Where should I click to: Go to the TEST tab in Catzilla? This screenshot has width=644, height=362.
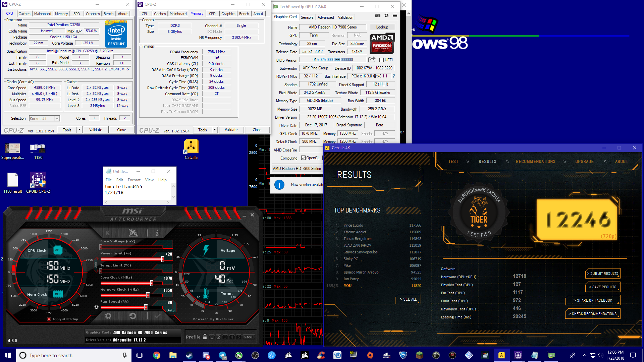click(x=453, y=162)
